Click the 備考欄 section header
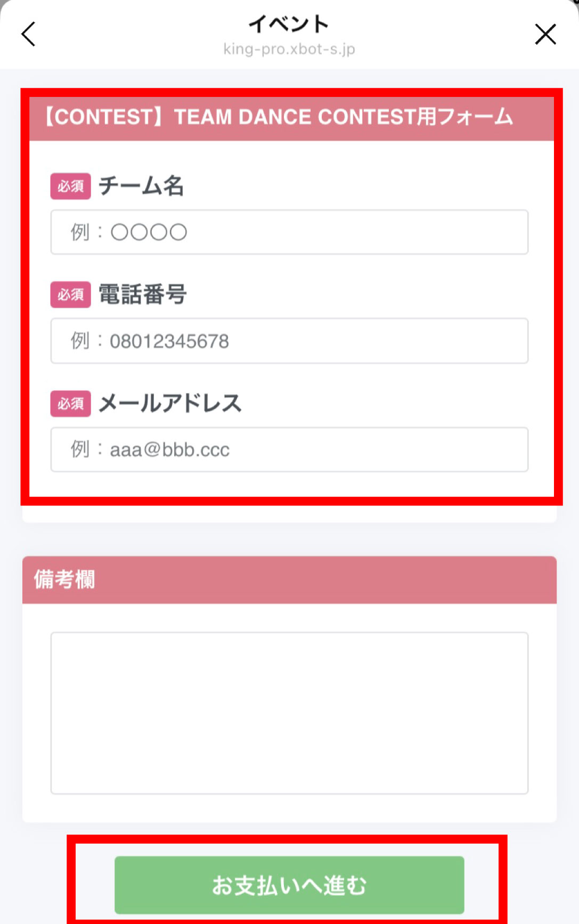Image resolution: width=579 pixels, height=924 pixels. (289, 580)
